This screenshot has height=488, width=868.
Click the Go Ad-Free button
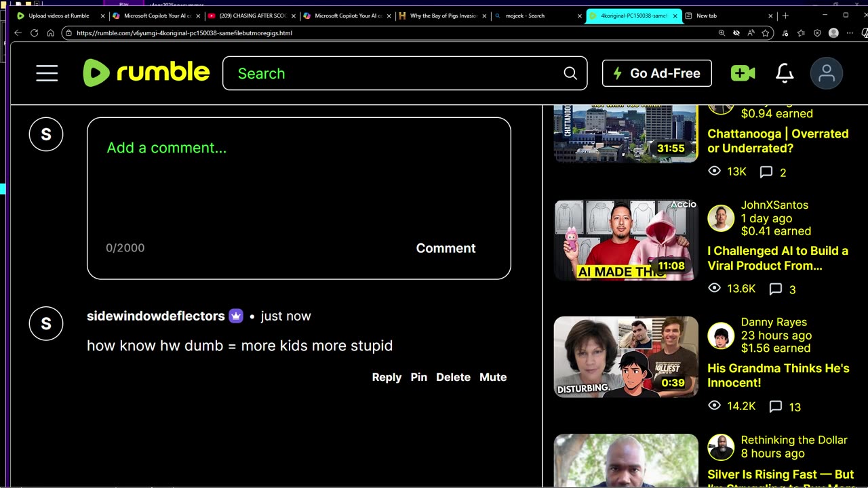[x=657, y=73]
